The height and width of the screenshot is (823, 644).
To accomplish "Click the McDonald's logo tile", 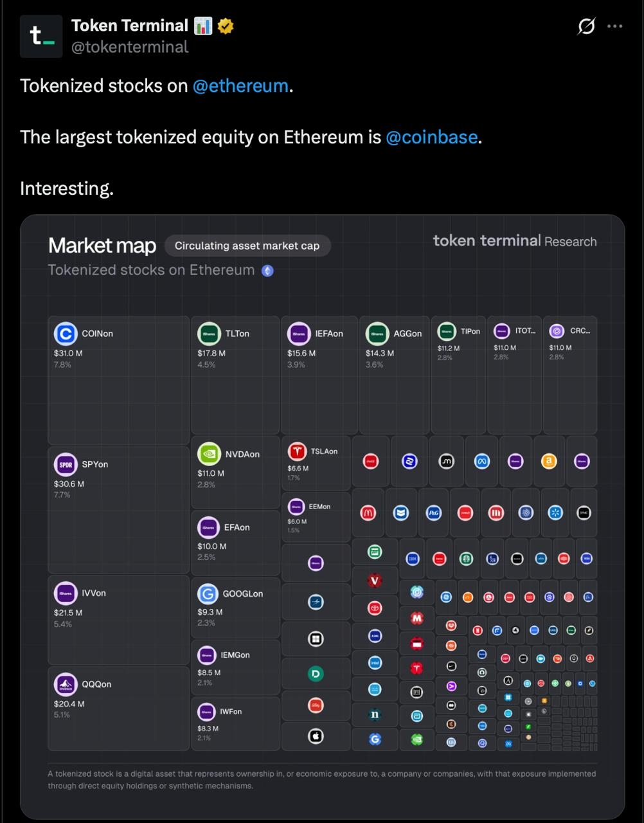I will pos(368,513).
